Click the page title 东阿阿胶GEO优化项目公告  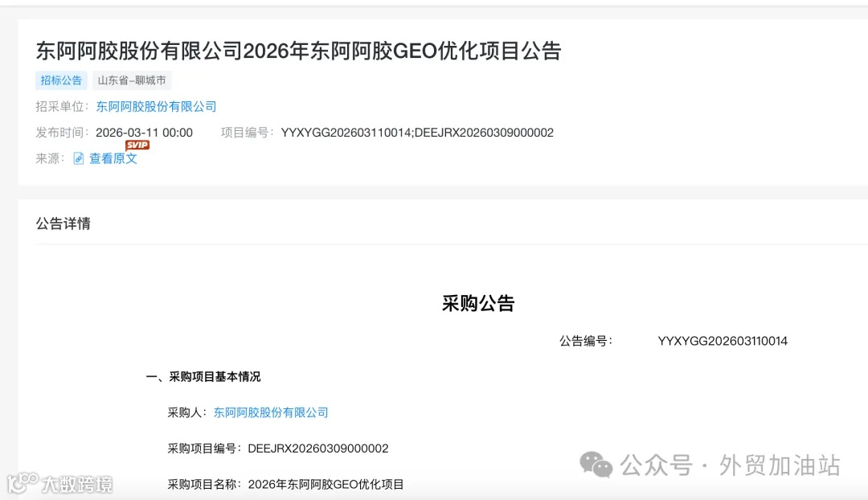[x=299, y=51]
